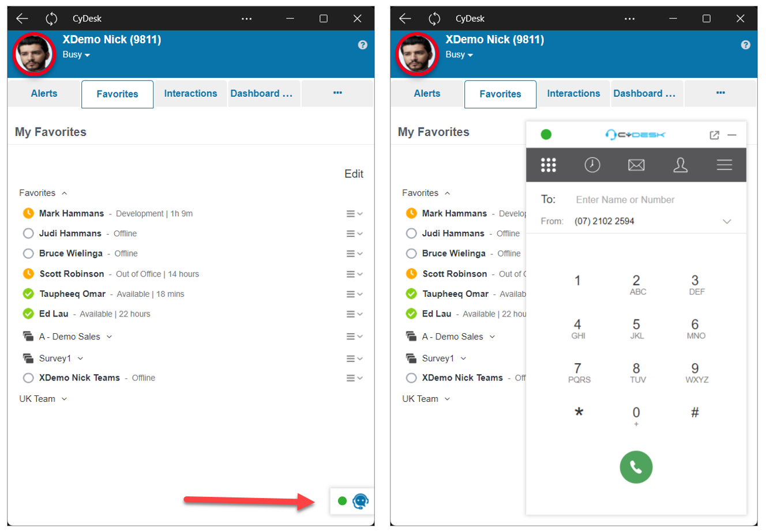This screenshot has height=532, width=766.
Task: Click Edit link in left window
Action: pyautogui.click(x=354, y=174)
